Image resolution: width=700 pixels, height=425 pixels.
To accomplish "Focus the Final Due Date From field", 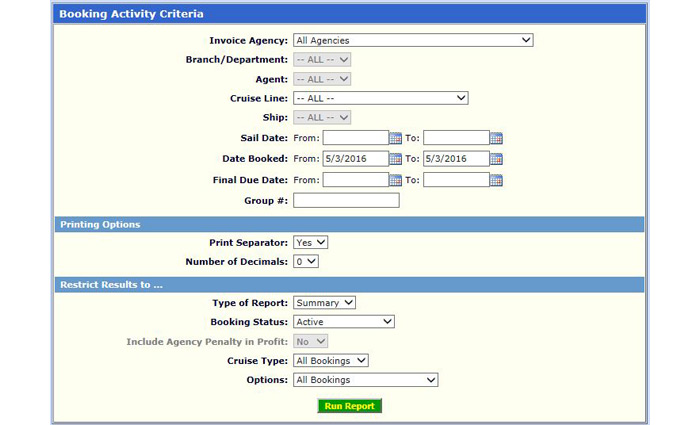I will tap(355, 180).
